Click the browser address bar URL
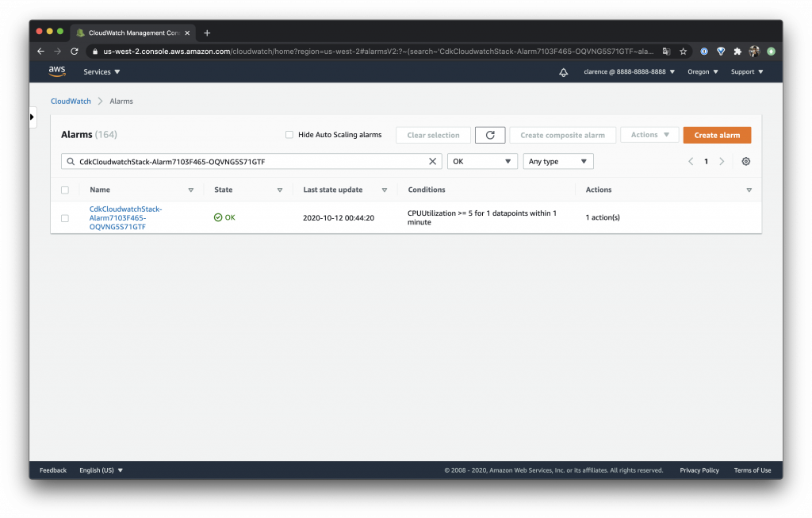The image size is (812, 518). 378,52
